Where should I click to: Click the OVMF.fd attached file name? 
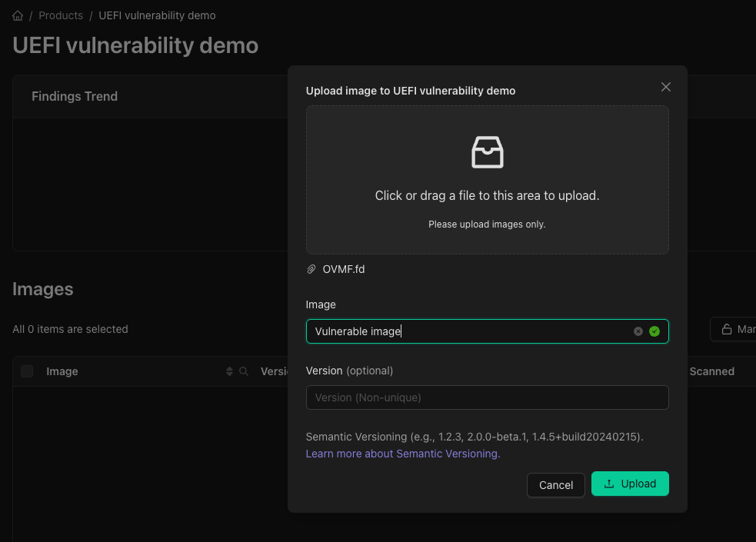click(x=343, y=269)
